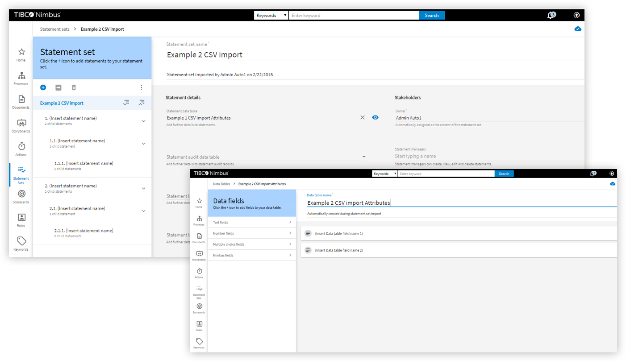Open Storyboards in the Statement set window sidebar
This screenshot has height=364, width=626.
21,126
